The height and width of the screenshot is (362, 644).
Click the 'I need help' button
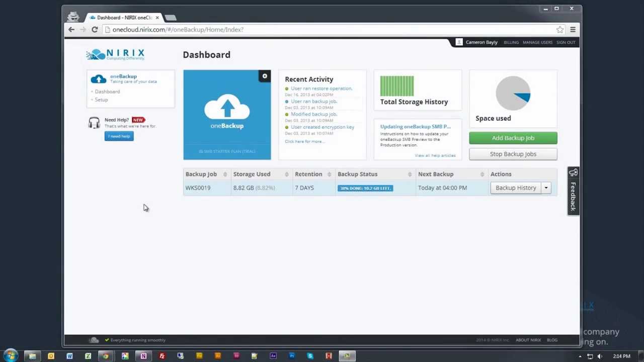coord(119,136)
